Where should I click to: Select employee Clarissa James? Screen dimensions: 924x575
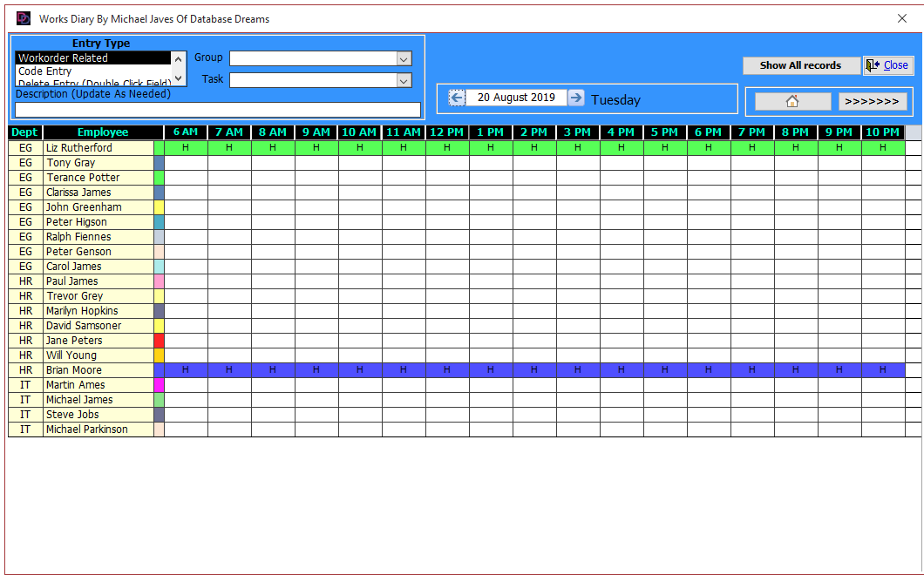tap(99, 192)
